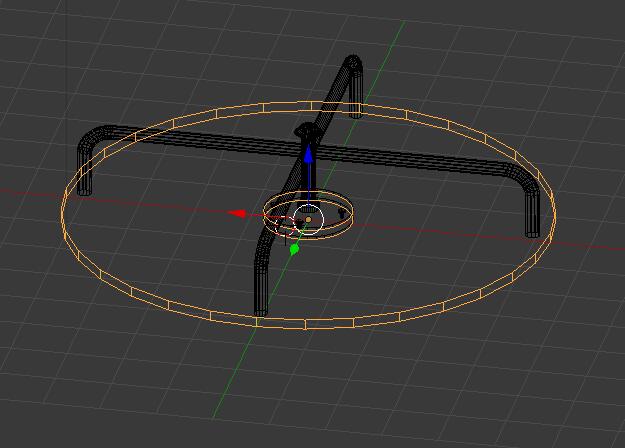This screenshot has height=448, width=625.
Task: Grab the blue Z-axis manipulator arrow
Action: 308,155
